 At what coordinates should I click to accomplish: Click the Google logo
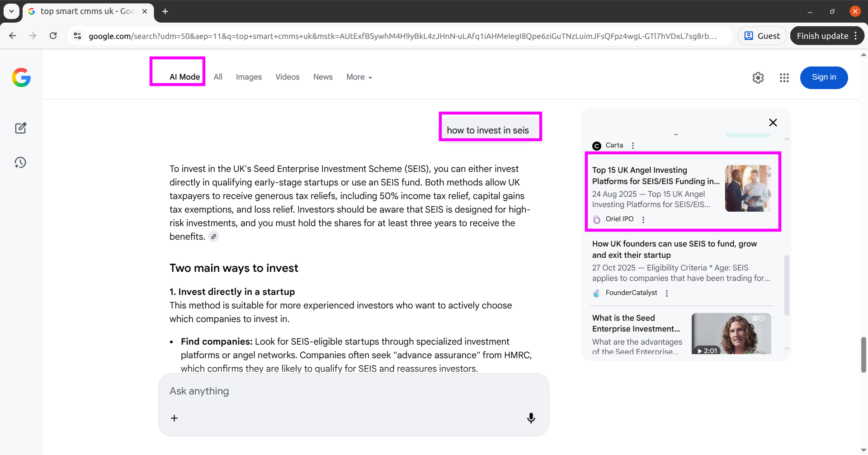click(x=21, y=77)
